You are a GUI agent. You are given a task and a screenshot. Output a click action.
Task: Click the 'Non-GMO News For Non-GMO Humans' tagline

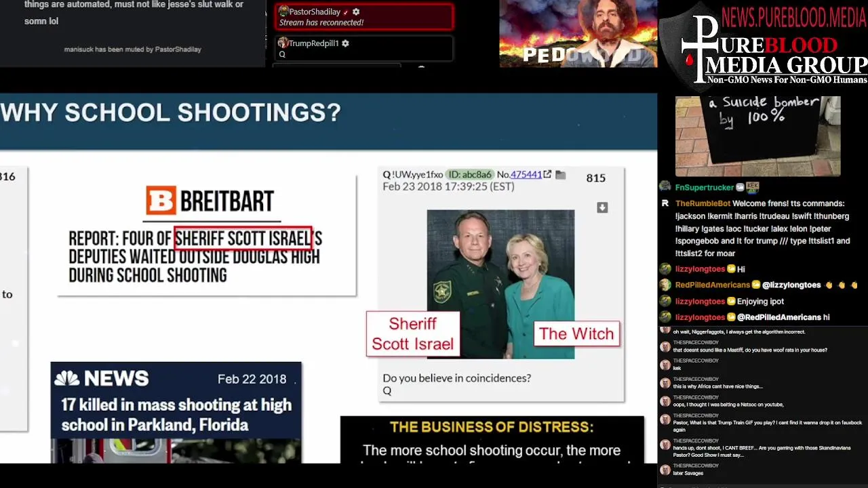[x=787, y=80]
